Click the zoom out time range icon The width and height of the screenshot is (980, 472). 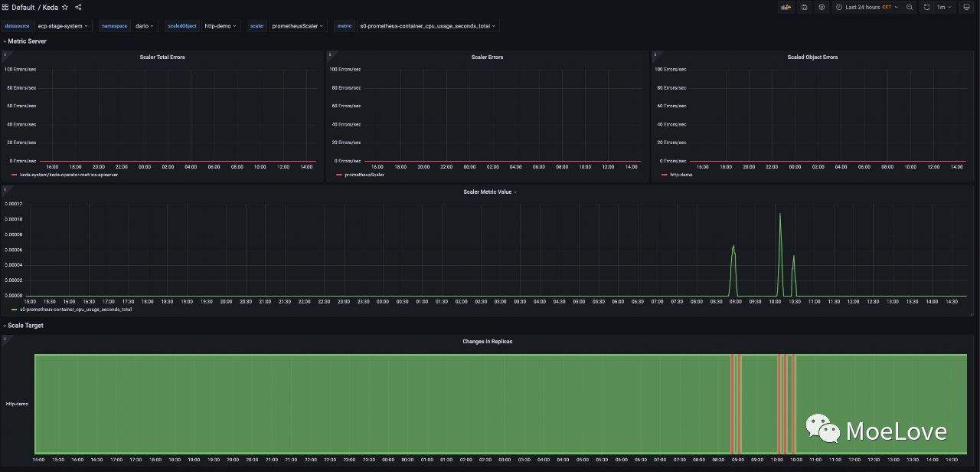(910, 7)
